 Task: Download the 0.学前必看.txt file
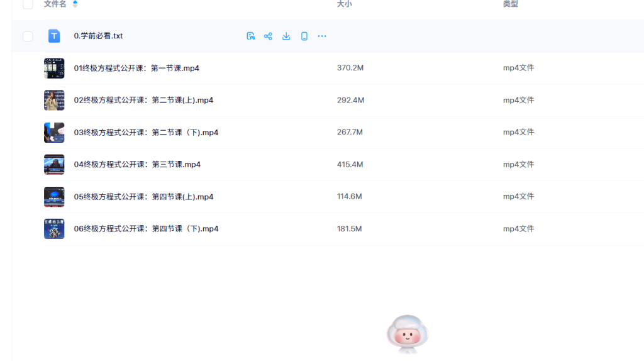click(x=286, y=36)
